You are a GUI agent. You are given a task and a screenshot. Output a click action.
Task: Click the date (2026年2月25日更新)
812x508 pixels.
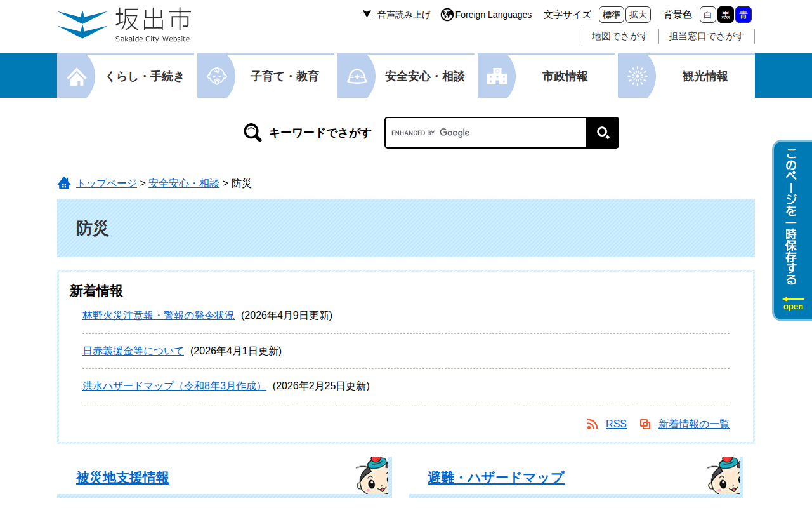(x=321, y=386)
